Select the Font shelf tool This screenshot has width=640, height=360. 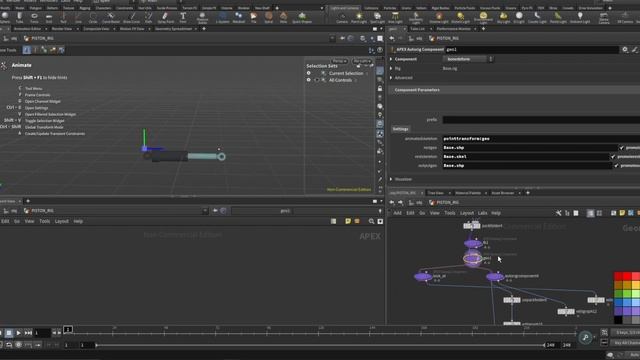183,17
